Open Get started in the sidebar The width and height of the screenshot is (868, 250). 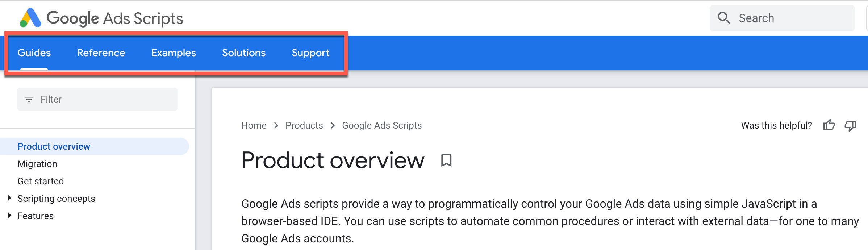pos(41,181)
